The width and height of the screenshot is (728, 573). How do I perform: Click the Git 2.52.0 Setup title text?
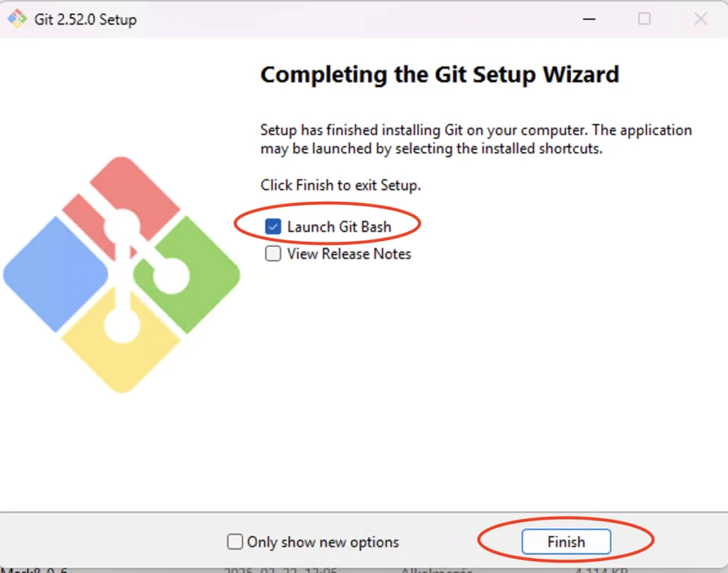tap(85, 19)
